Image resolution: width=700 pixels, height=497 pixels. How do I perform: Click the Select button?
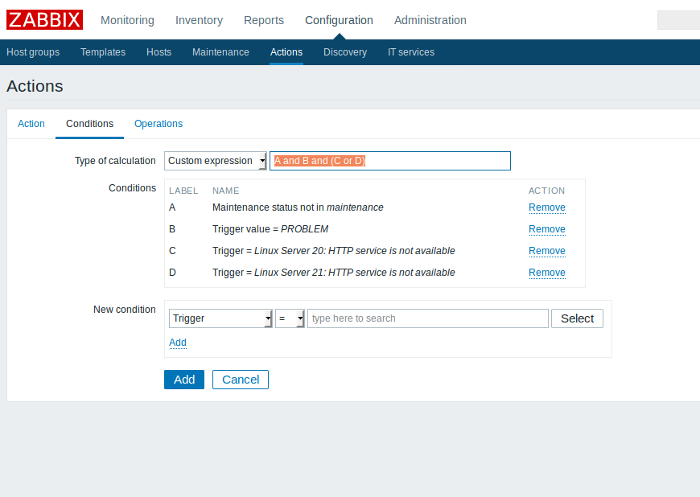pyautogui.click(x=577, y=318)
